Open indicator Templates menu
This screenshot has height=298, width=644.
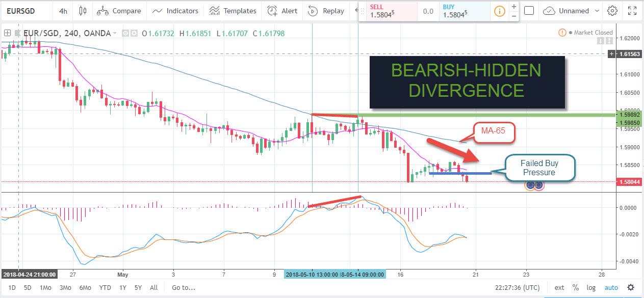(x=233, y=11)
